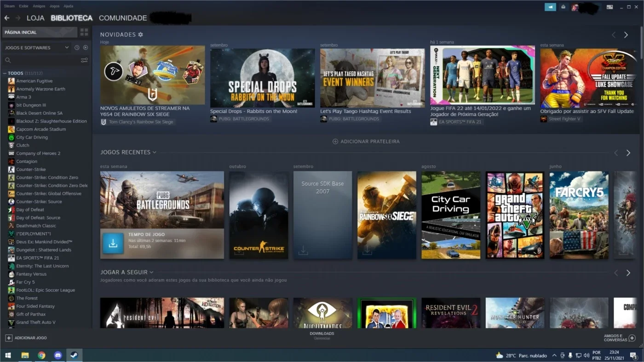Click the weather widget showing 28°C
The height and width of the screenshot is (362, 644).
click(522, 356)
